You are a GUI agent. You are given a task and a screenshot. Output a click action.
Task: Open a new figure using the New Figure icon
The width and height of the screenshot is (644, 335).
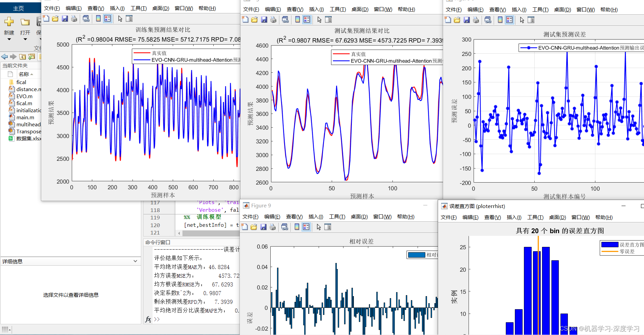point(46,18)
